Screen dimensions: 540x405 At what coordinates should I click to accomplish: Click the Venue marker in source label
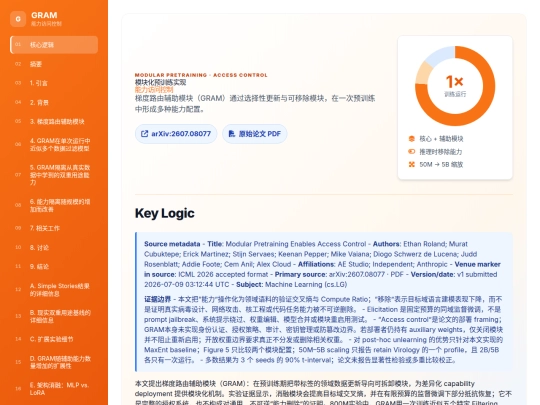[x=322, y=269]
